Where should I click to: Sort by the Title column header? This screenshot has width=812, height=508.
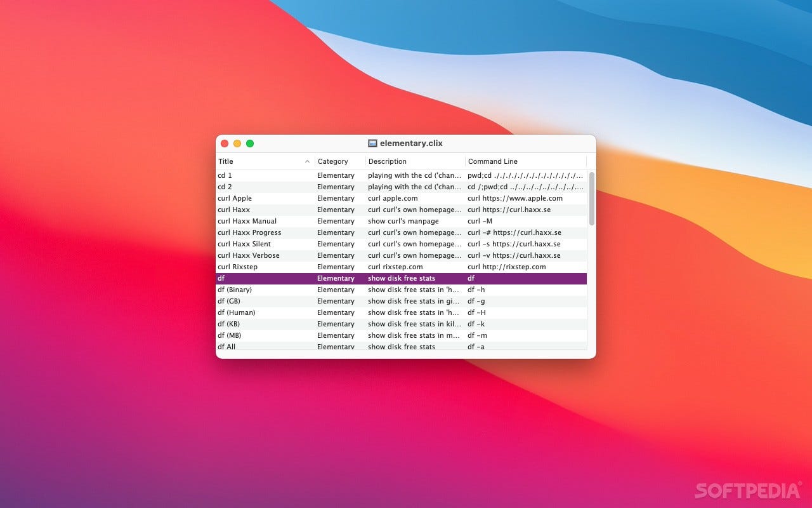(265, 161)
